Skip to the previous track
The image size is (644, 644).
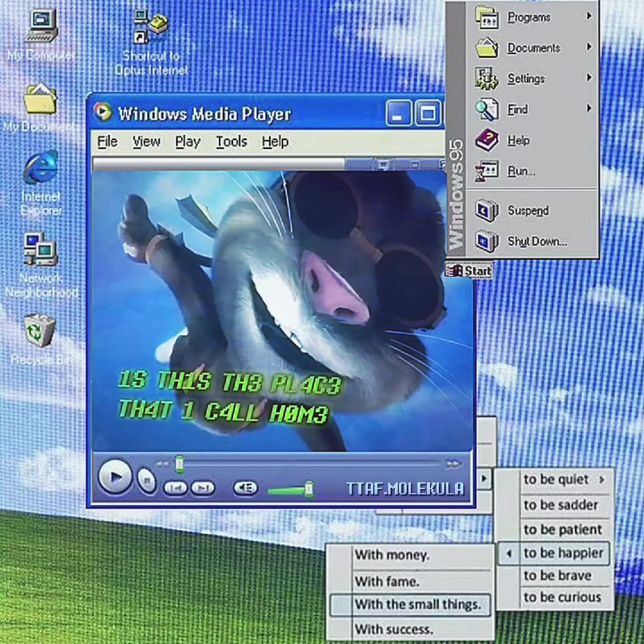pos(175,488)
